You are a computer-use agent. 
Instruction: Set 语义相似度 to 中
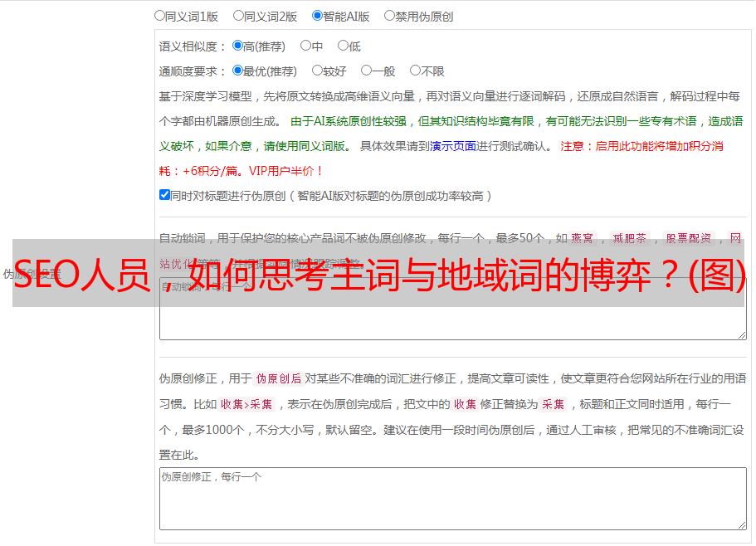(305, 46)
